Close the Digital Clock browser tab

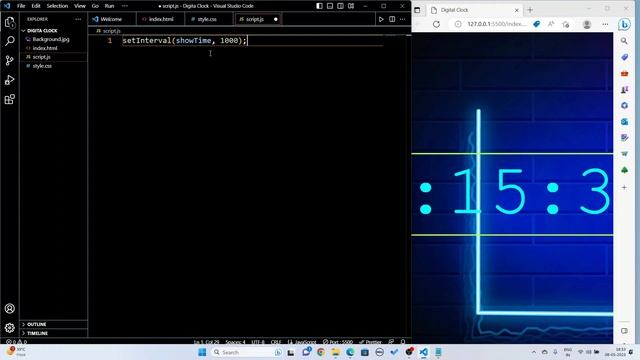[x=517, y=10]
